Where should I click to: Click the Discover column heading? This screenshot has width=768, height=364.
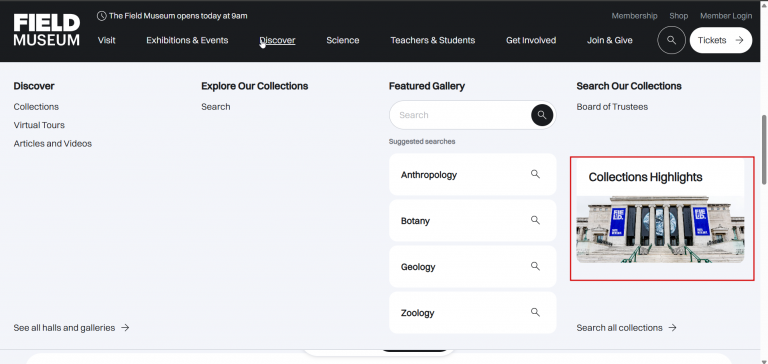coord(34,86)
